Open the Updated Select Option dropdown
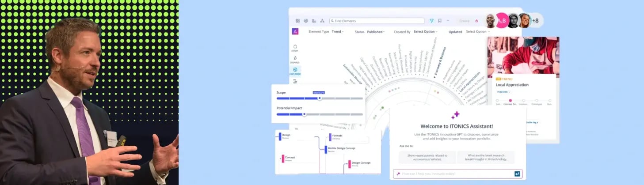 pyautogui.click(x=478, y=32)
